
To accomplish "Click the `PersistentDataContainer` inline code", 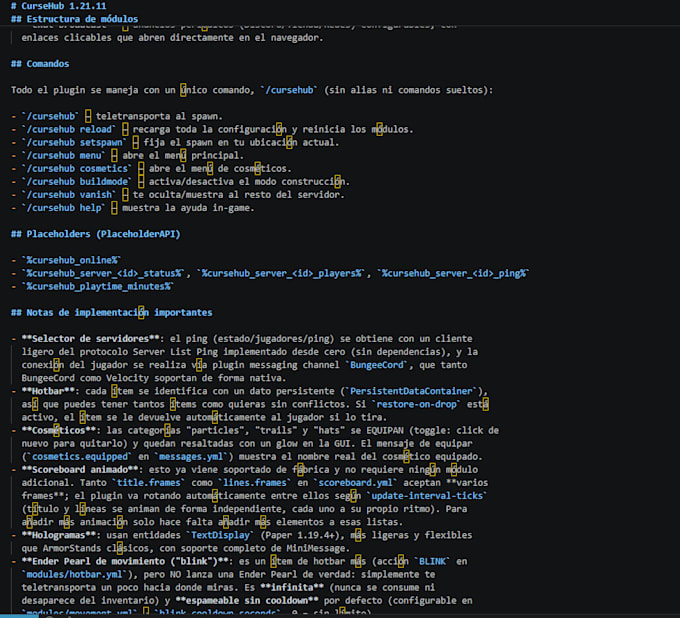I will [x=411, y=391].
